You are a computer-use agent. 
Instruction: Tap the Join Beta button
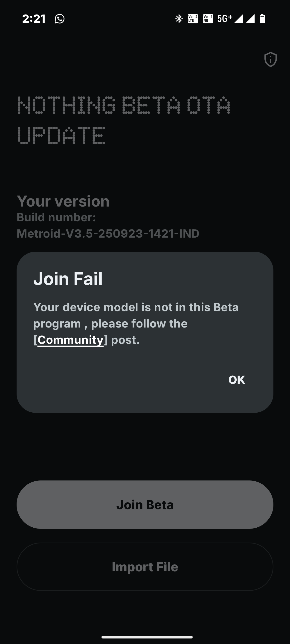145,504
